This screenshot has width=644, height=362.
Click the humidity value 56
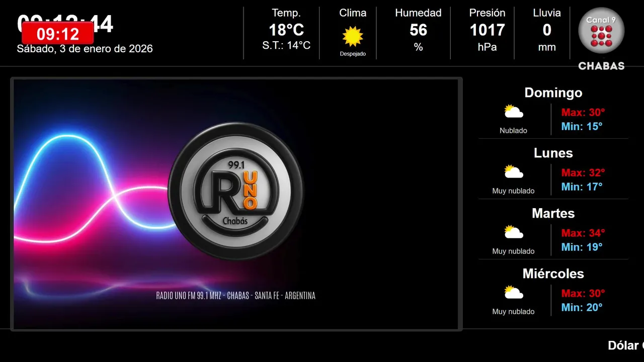[418, 30]
